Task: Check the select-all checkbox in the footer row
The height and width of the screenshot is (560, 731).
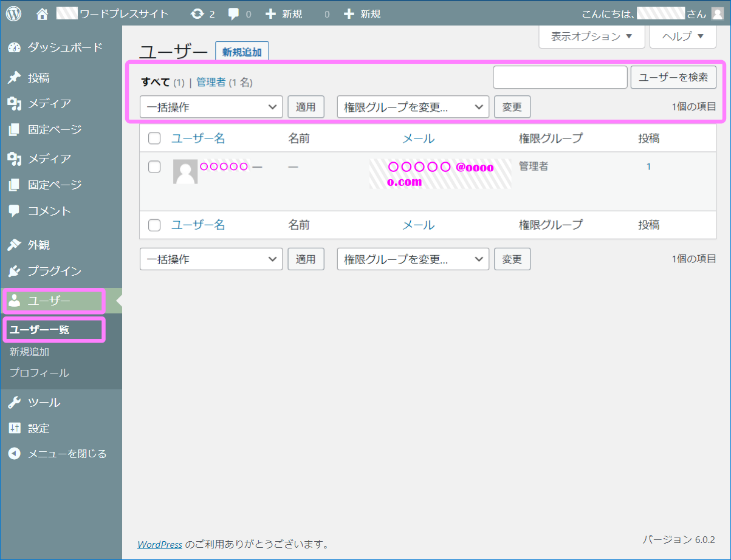Action: (x=154, y=225)
